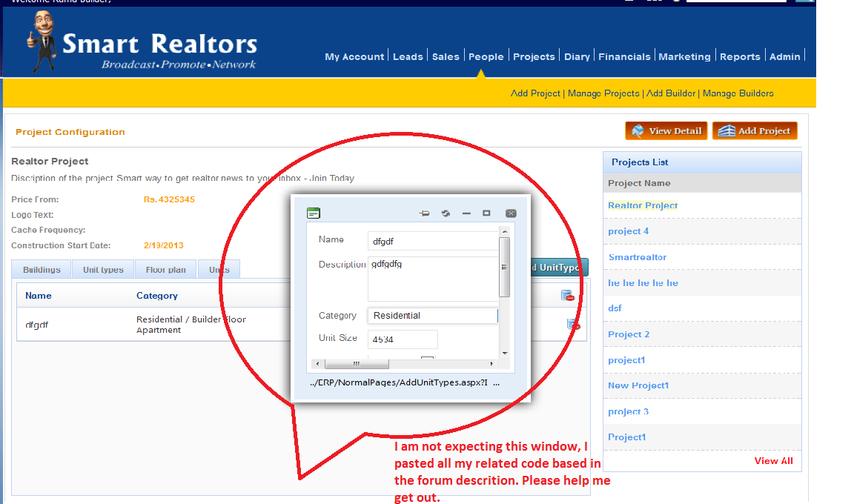Image resolution: width=854 pixels, height=504 pixels.
Task: Open Smartrealtor in Projects List
Action: tap(638, 257)
